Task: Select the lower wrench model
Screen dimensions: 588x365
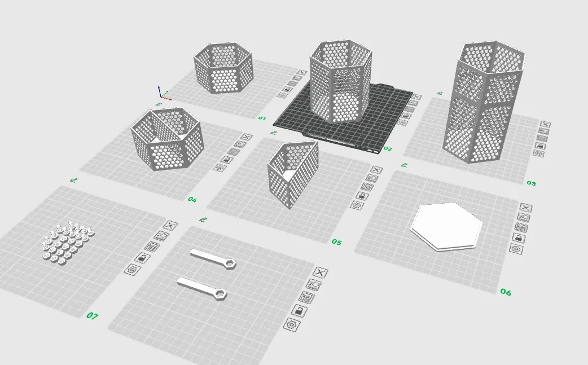Action: pos(202,287)
